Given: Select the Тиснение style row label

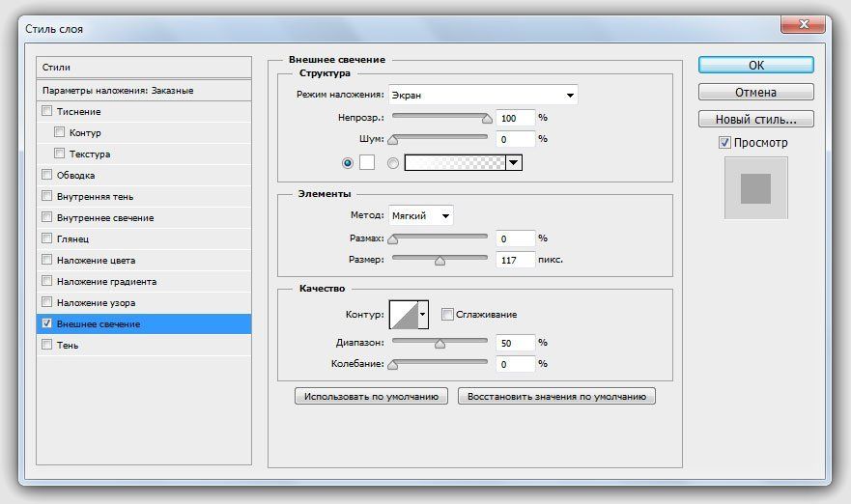Looking at the screenshot, I should pos(78,112).
